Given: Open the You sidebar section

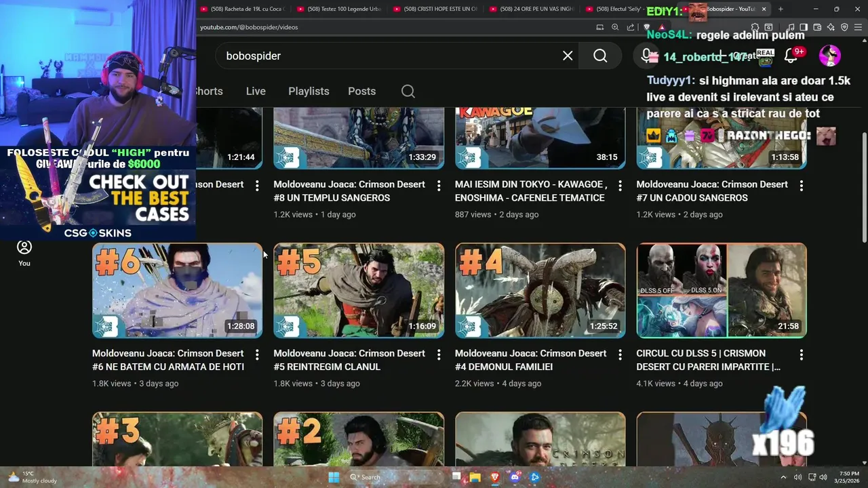Looking at the screenshot, I should pos(24,253).
